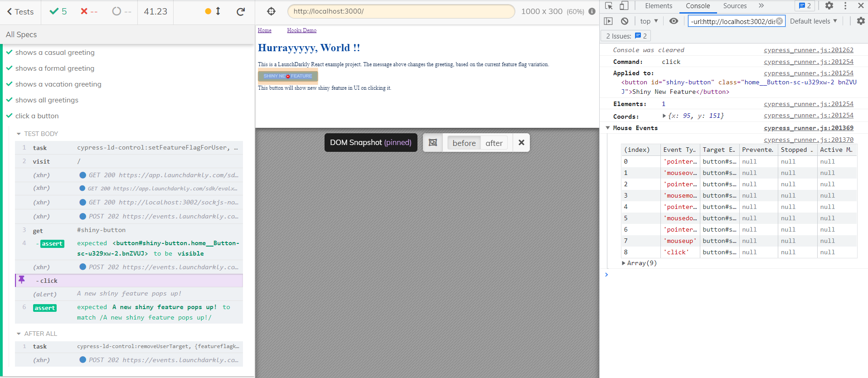Screen dimensions: 868x378
Task: Expand the Array(9) console entry
Action: pyautogui.click(x=624, y=263)
